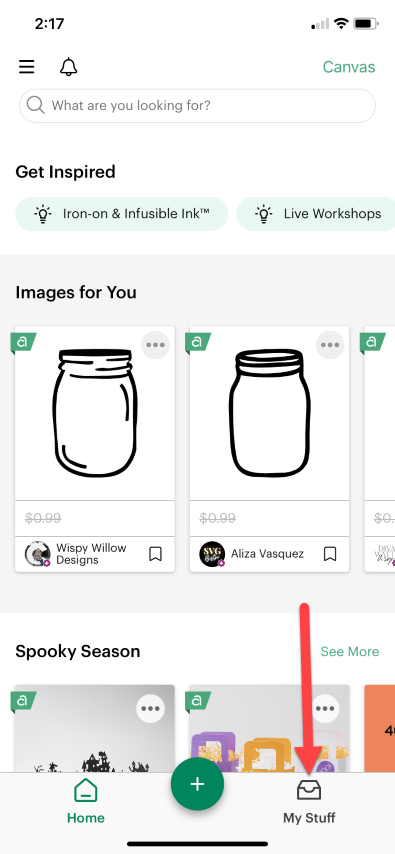Open options on haunted house Spooky Season card
This screenshot has width=395, height=854.
(x=150, y=709)
